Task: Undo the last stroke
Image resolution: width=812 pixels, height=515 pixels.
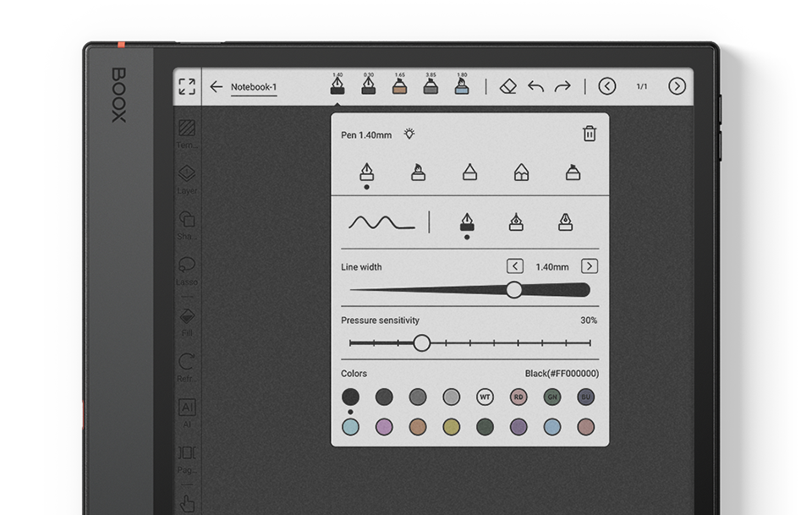Action: (x=535, y=86)
